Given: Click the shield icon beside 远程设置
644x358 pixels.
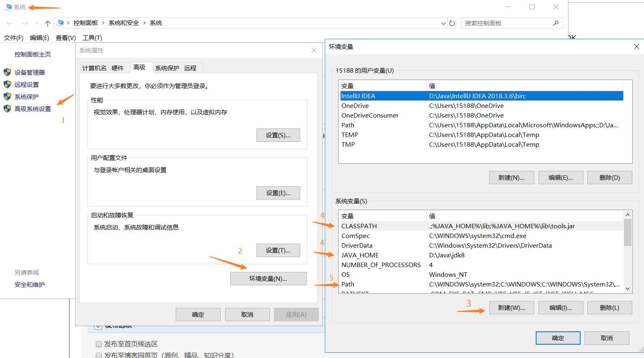Looking at the screenshot, I should (7, 84).
